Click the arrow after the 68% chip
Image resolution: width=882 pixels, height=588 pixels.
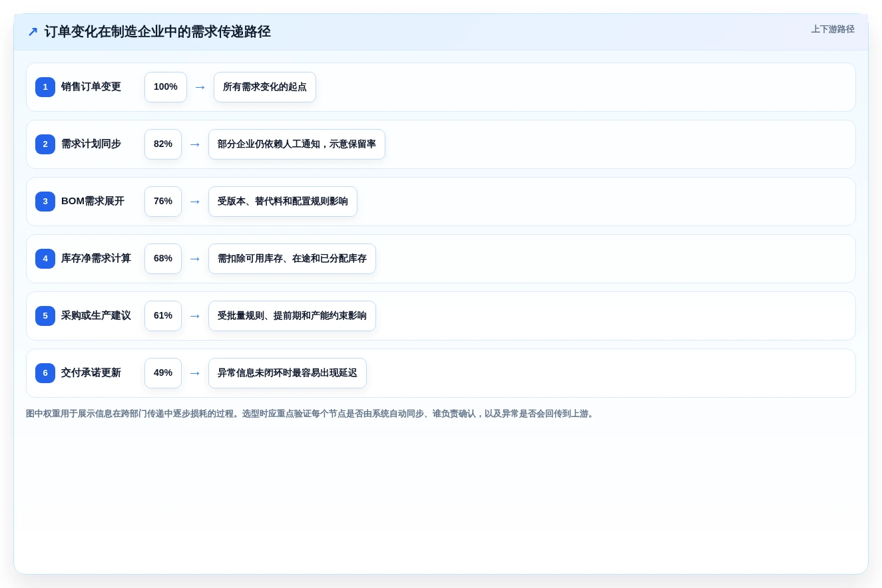195,259
